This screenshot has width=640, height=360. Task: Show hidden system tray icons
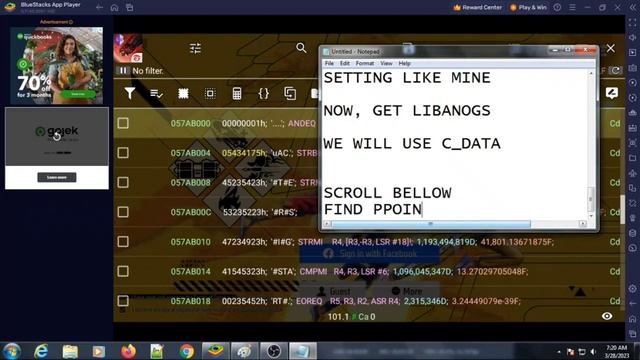point(559,351)
